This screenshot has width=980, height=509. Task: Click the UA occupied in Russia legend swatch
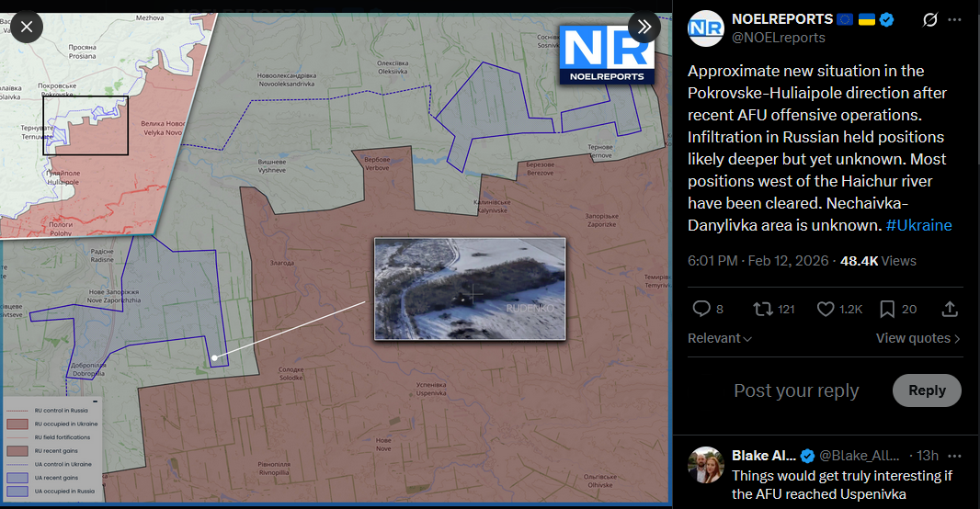[17, 492]
